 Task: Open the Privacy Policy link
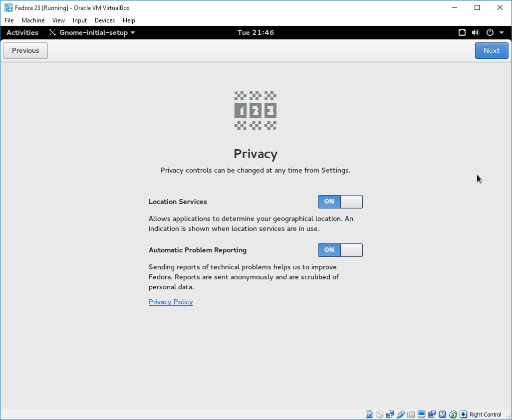click(171, 302)
